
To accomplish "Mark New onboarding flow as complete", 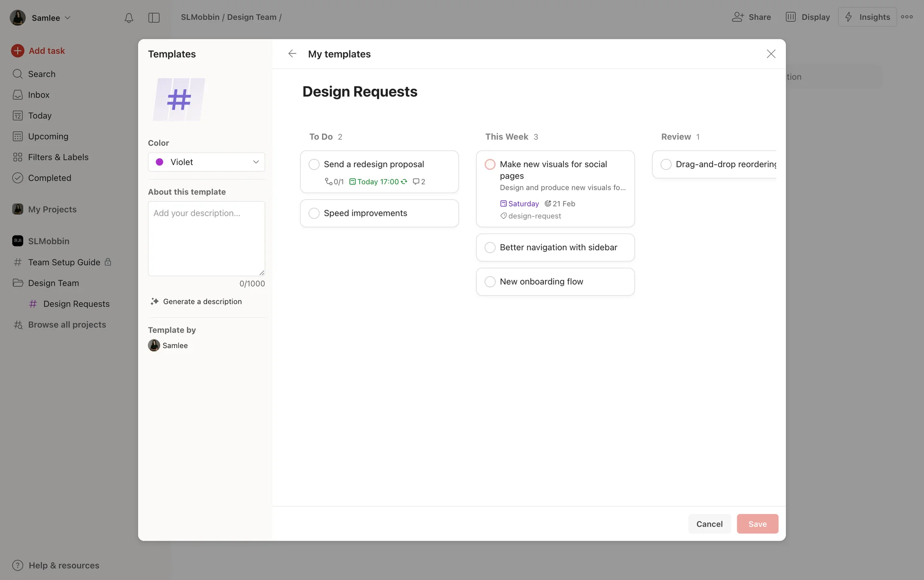I will [490, 282].
